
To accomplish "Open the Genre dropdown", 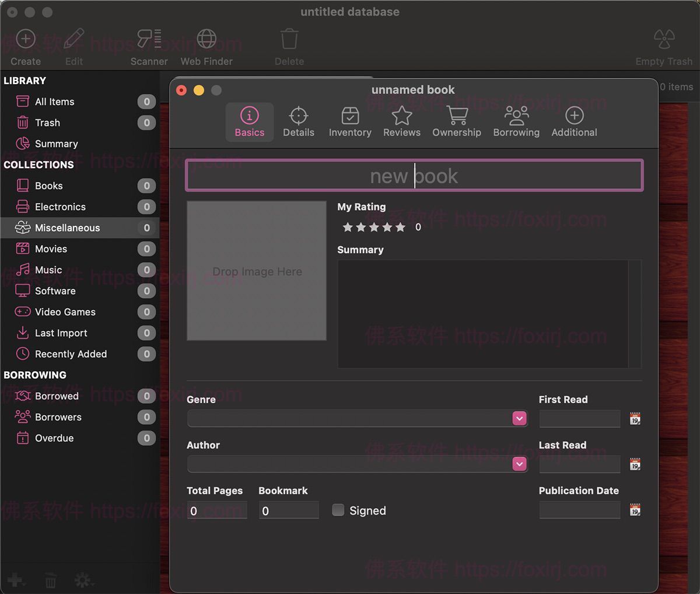I will (x=519, y=418).
